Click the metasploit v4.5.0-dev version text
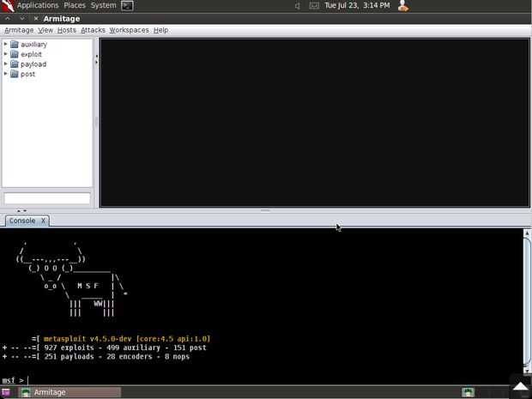The image size is (532, 399). pos(127,339)
